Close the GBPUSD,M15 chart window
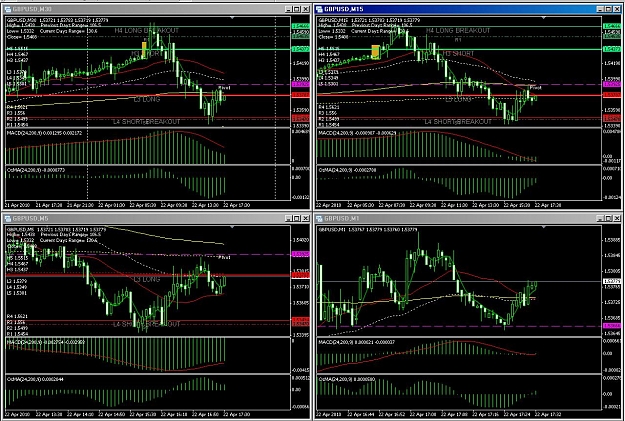The width and height of the screenshot is (625, 421). click(617, 9)
